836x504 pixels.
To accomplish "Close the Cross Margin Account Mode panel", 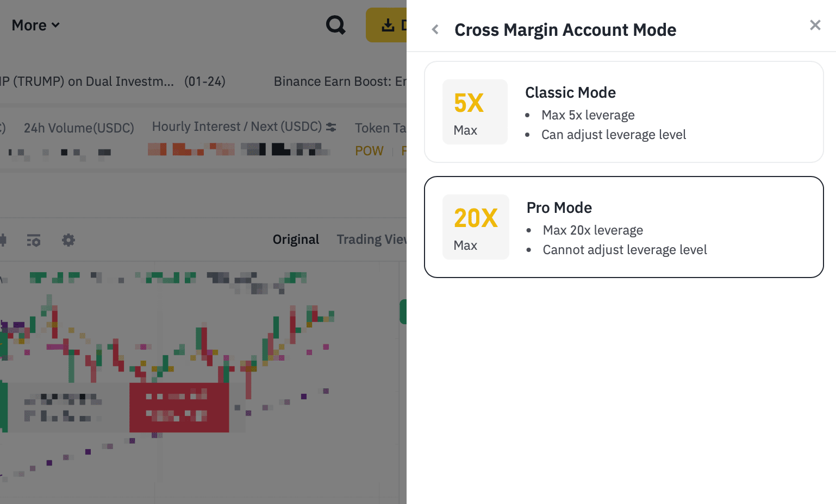I will (x=815, y=25).
